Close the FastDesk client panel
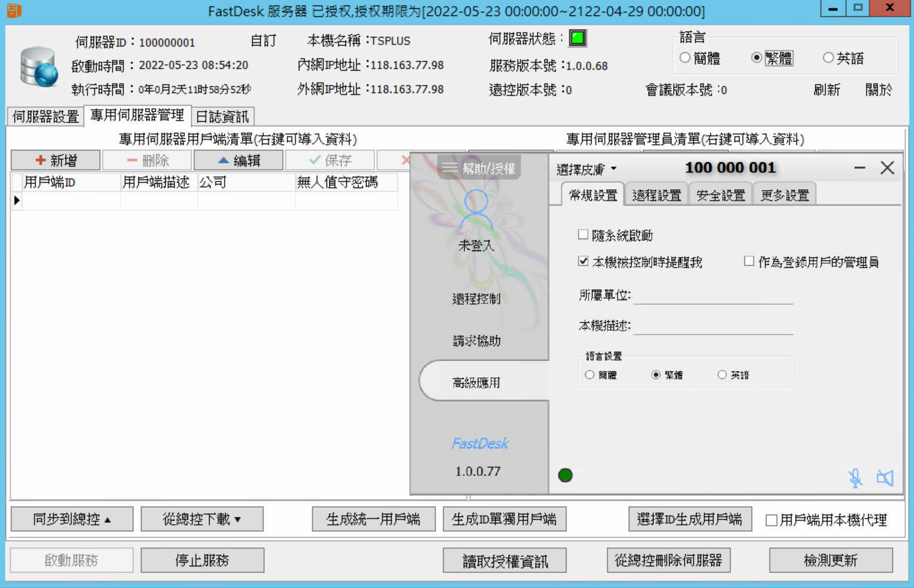This screenshot has height=588, width=914. 887,168
